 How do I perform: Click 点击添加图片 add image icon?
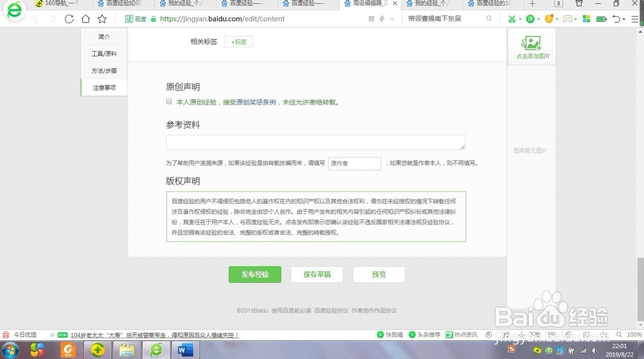point(533,47)
